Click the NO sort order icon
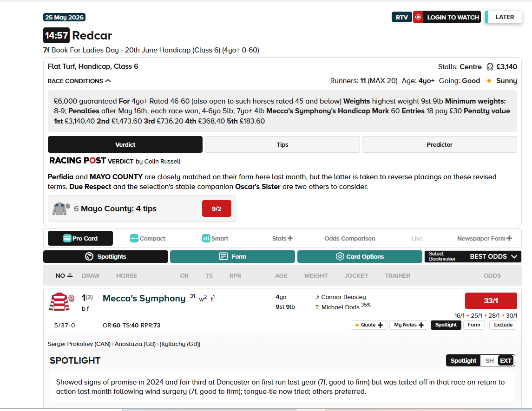The height and width of the screenshot is (411, 532). (70, 275)
